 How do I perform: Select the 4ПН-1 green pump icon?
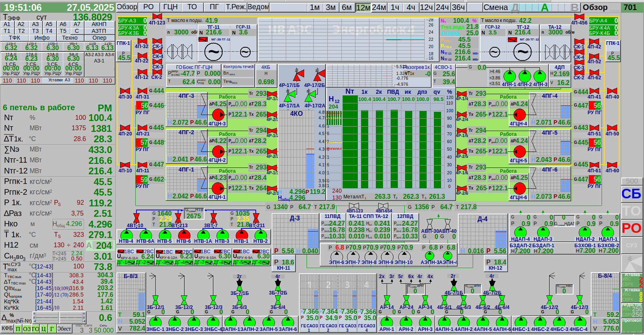[509, 76]
